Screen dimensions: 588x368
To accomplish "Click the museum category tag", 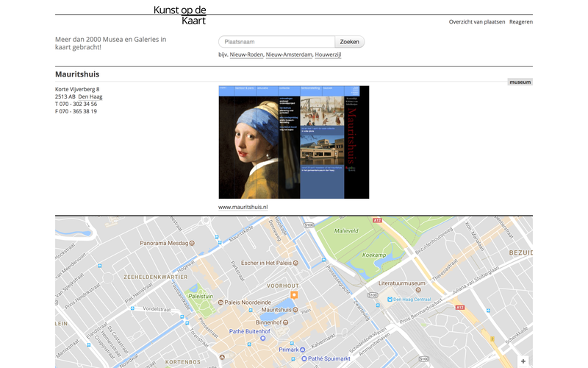I will point(520,82).
